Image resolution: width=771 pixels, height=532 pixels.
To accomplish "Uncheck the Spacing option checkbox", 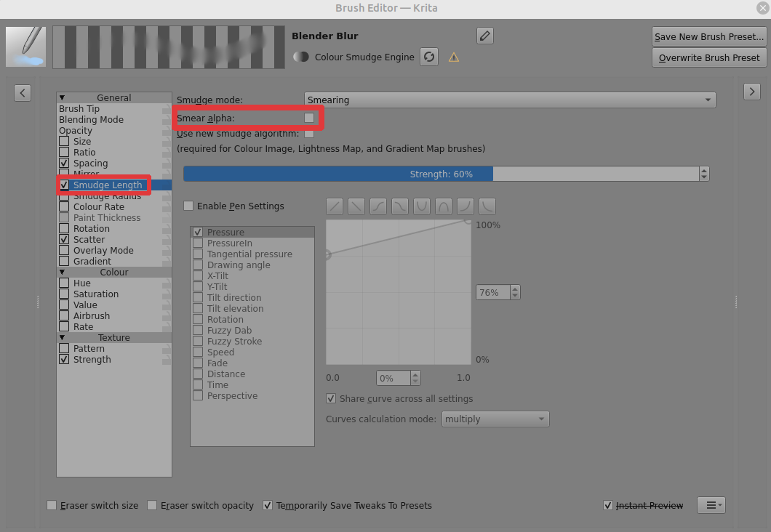I will click(64, 163).
